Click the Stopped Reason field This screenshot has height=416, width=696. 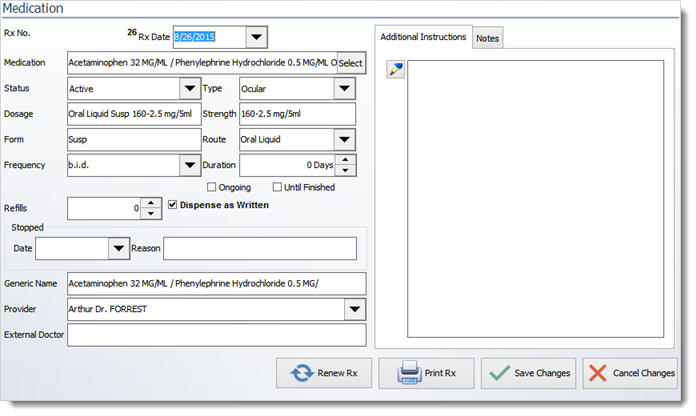260,248
